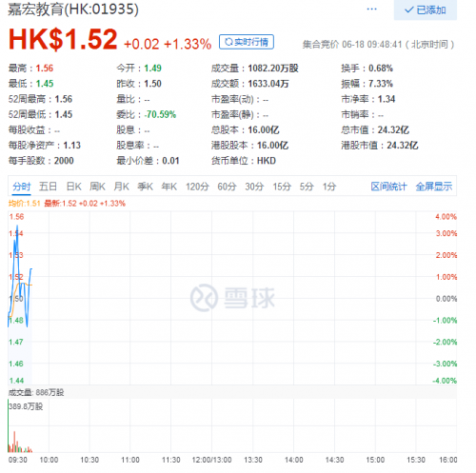Click the 均价:1.51 chart label

pyautogui.click(x=24, y=204)
